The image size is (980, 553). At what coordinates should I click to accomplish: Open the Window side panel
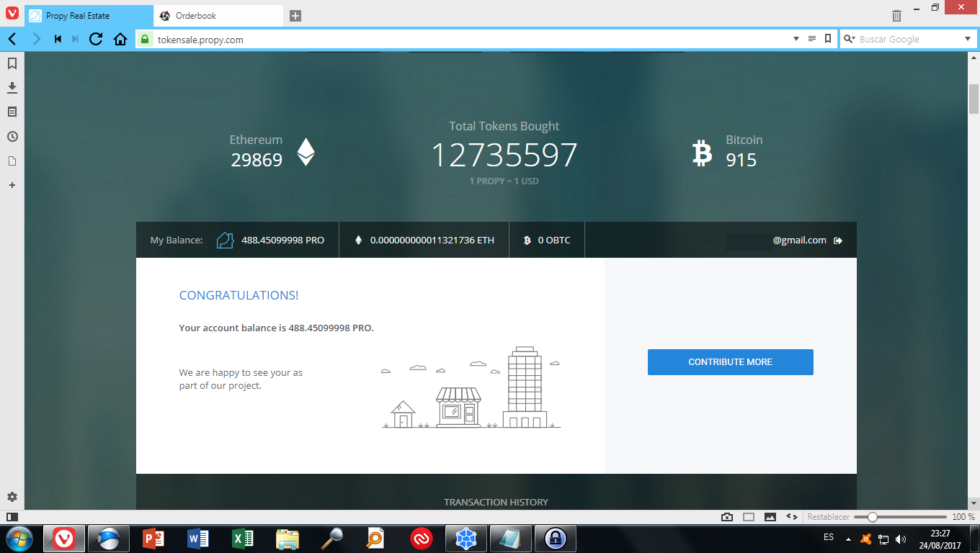coord(12,161)
